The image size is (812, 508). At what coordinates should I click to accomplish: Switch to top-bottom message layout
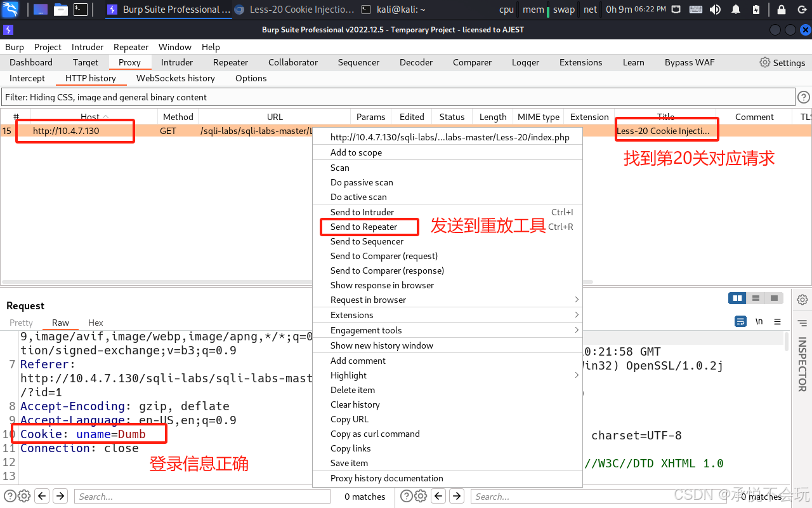click(x=755, y=298)
